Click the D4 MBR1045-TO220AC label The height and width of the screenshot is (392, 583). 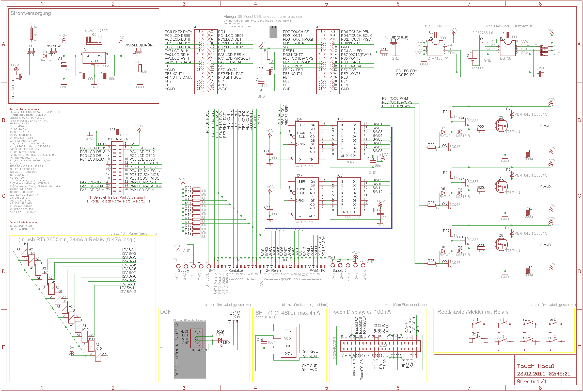click(531, 114)
